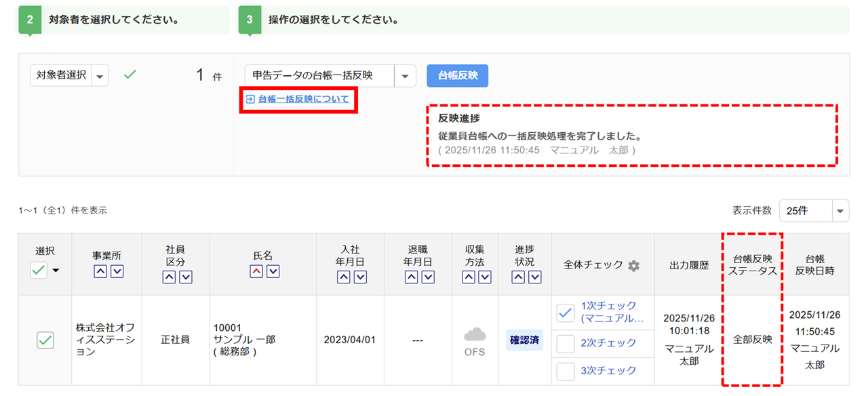
Task: Expand the 選択 header checkbox dropdown arrow
Action: (56, 271)
